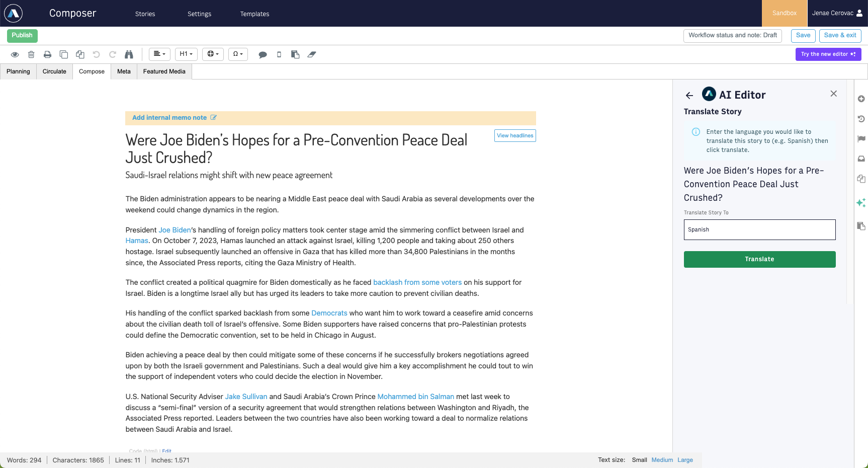Screen dimensions: 868x468
Task: Open the lifebuoy icon dropdown
Action: [213, 54]
